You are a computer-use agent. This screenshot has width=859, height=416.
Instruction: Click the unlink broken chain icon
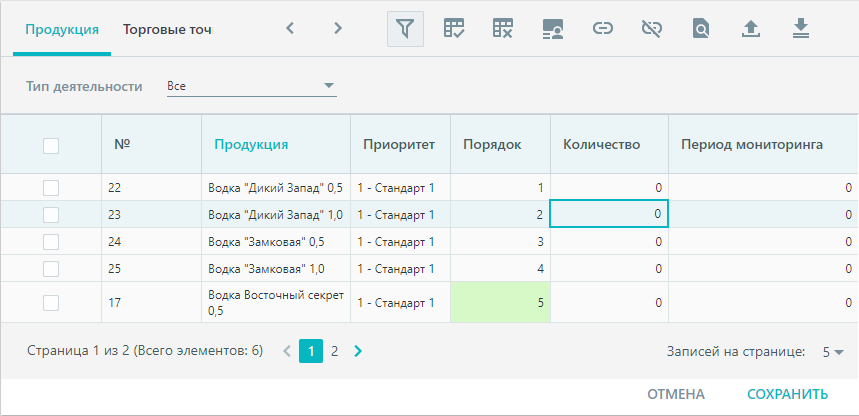651,29
